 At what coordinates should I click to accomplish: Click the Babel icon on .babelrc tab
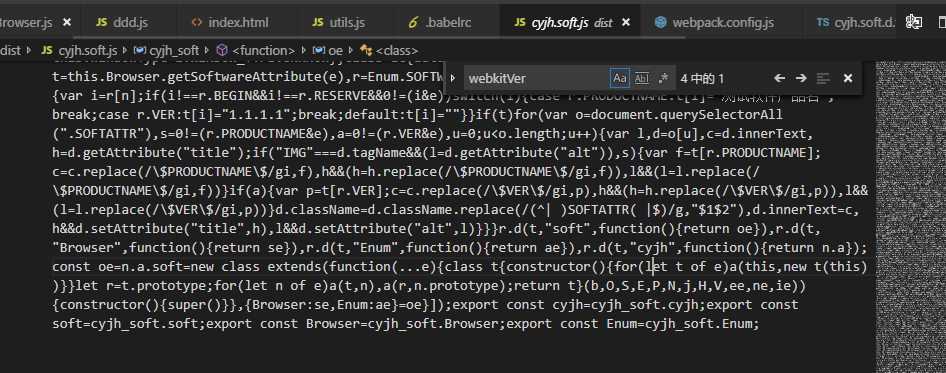(x=413, y=23)
